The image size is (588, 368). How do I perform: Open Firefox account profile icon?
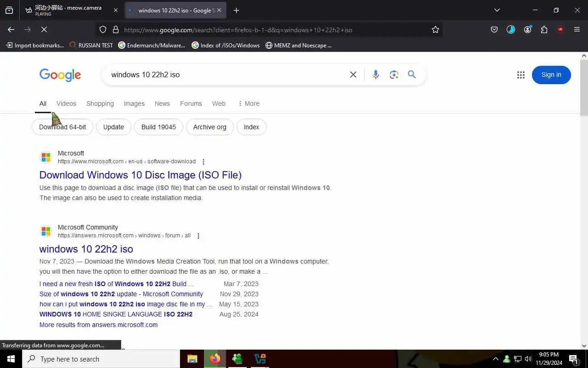click(x=527, y=29)
